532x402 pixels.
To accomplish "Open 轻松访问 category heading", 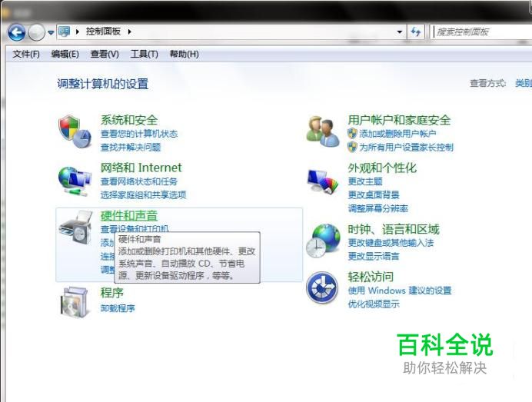I will tap(371, 277).
